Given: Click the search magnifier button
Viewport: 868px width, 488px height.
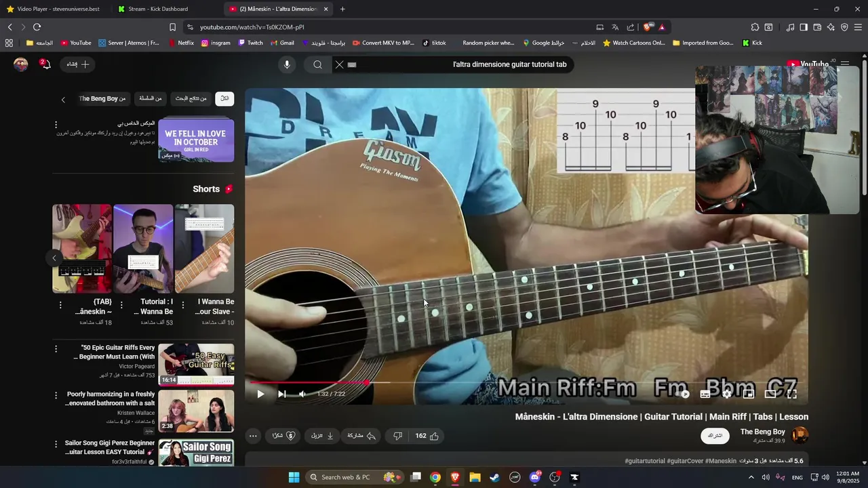Looking at the screenshot, I should coord(317,64).
